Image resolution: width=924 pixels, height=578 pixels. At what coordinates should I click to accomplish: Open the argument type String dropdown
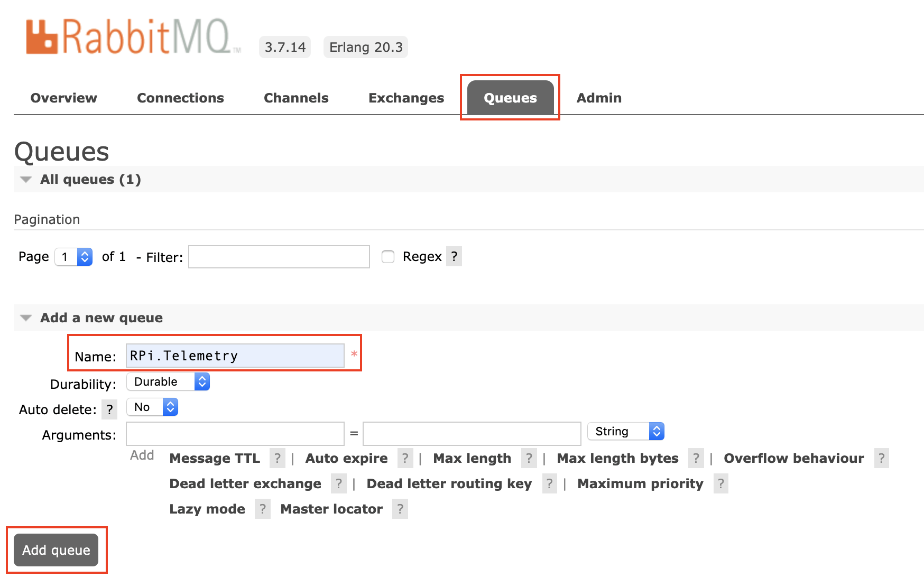coord(626,431)
